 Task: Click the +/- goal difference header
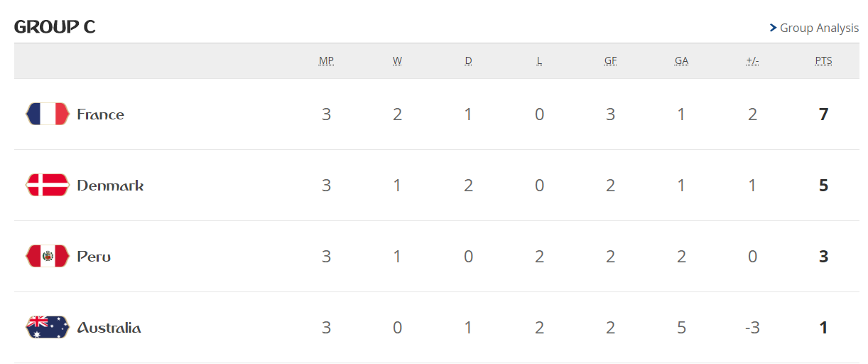tap(752, 60)
